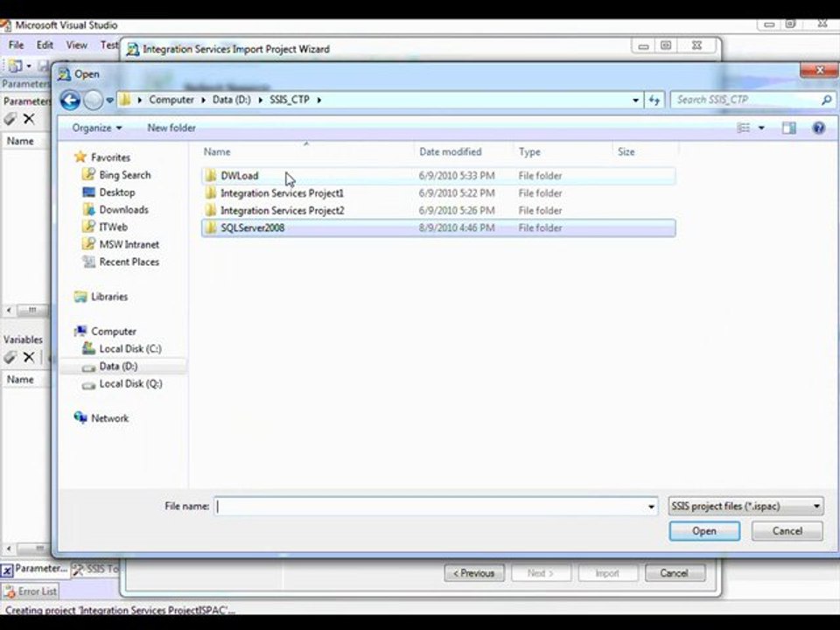Screen dimensions: 840x630
Task: Open View menu in Visual Studio
Action: point(77,45)
